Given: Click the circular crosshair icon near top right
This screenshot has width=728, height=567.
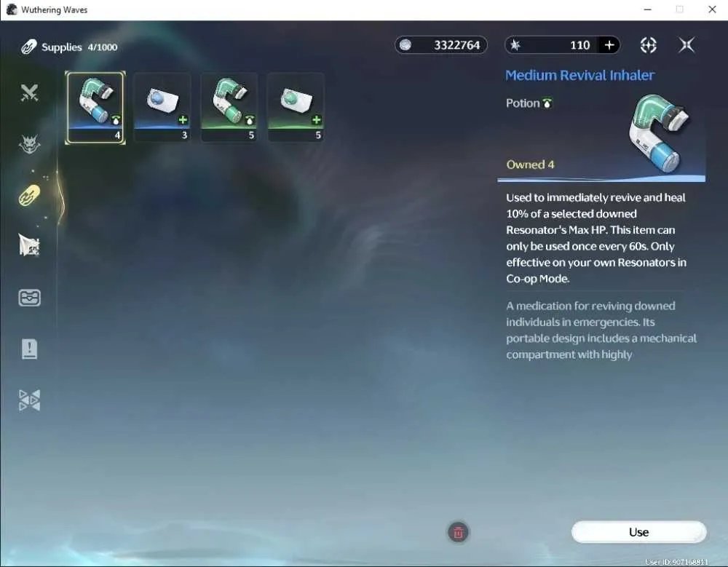Looking at the screenshot, I should click(x=648, y=45).
